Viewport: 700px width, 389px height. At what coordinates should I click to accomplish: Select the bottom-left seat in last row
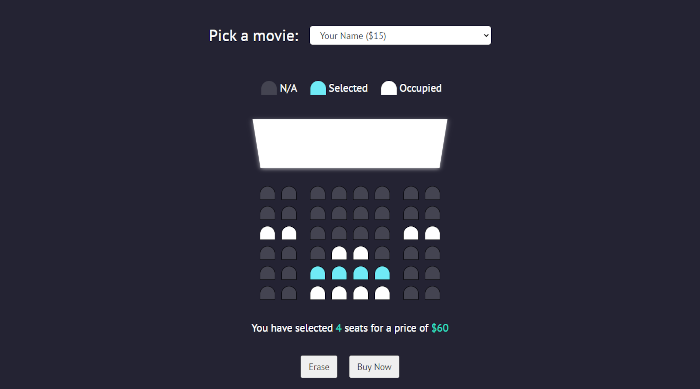[267, 293]
